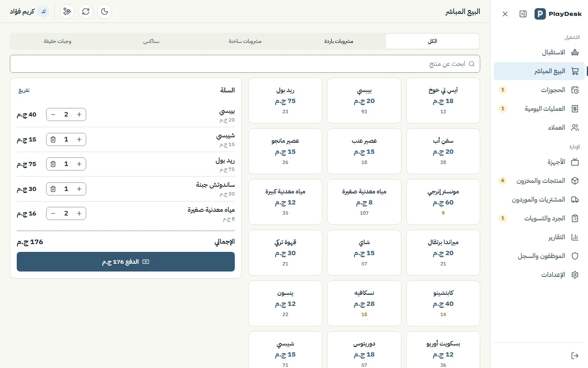Screen dimensions: 588x368
Task: Increase بيبسي quantity with plus
Action: 79,114
